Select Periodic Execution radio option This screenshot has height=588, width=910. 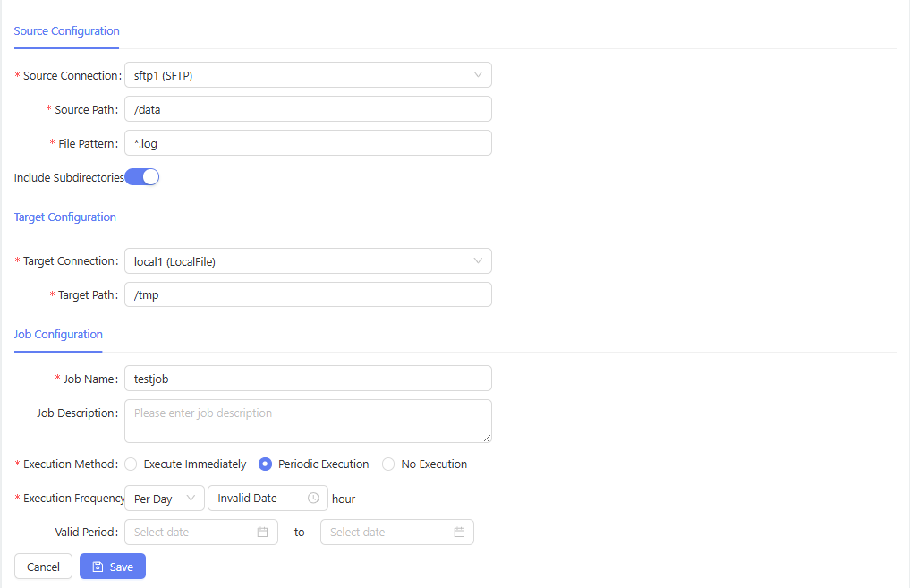pos(265,464)
